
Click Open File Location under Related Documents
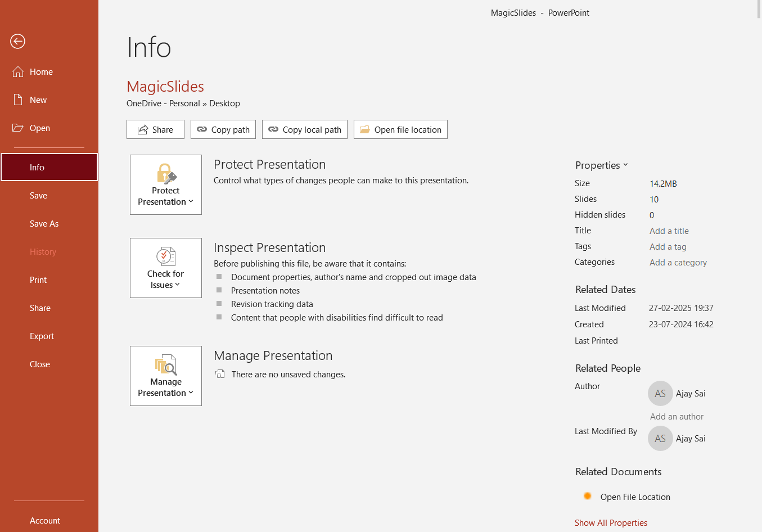[x=635, y=497]
